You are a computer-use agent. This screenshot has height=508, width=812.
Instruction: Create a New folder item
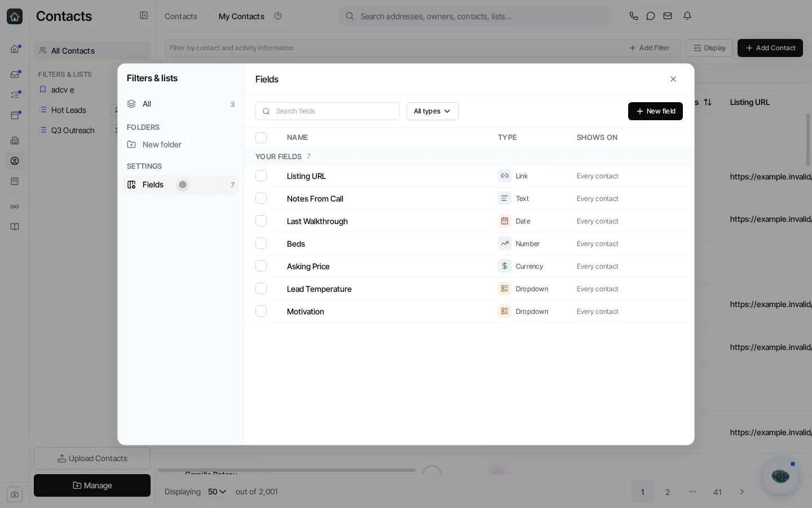[x=180, y=144]
